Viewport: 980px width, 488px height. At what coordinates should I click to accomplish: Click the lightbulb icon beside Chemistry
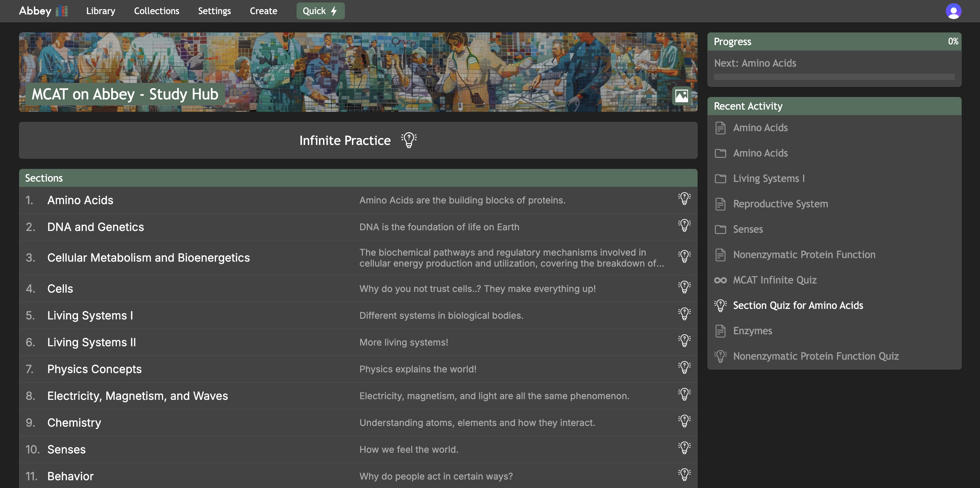click(x=684, y=421)
